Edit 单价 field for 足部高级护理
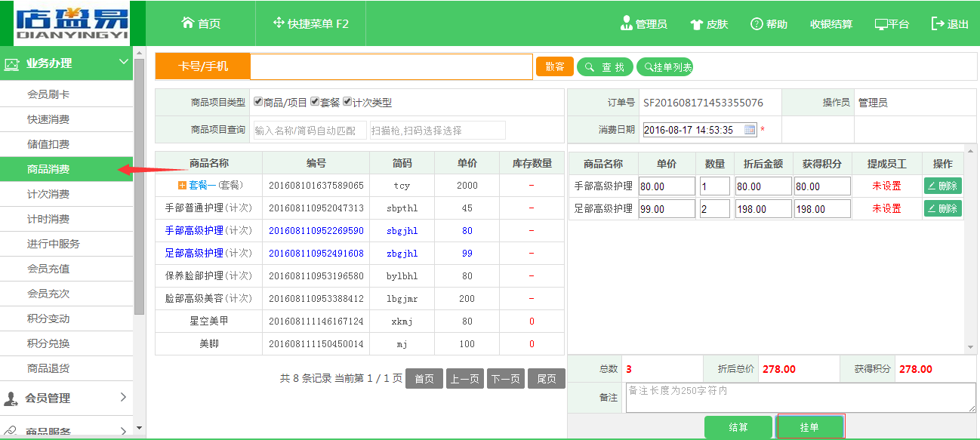This screenshot has width=980, height=440. 667,208
